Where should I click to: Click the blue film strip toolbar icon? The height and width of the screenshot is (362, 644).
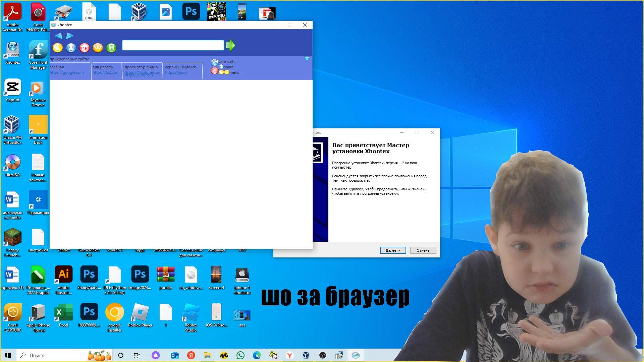pos(71,48)
